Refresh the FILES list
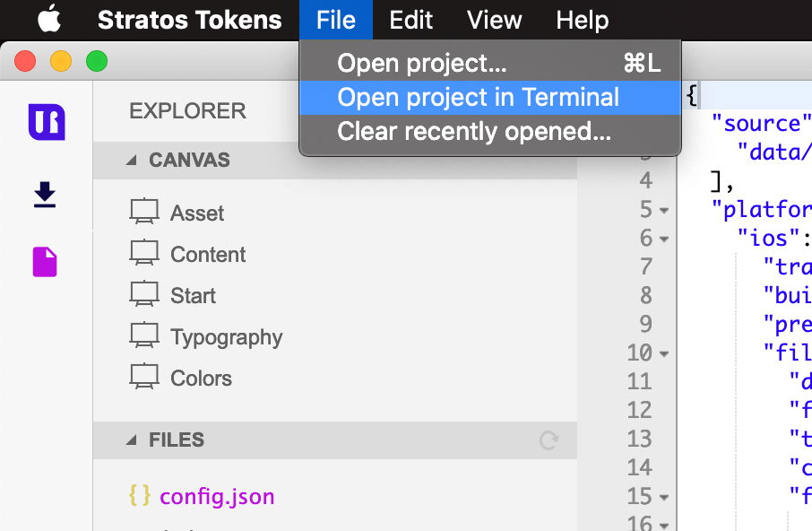The width and height of the screenshot is (812, 531). pyautogui.click(x=549, y=440)
